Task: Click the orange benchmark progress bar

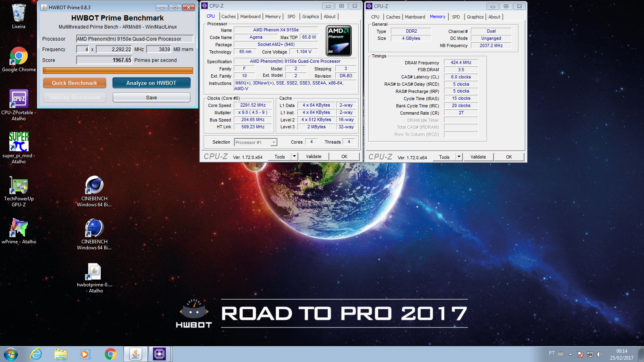Action: coord(118,70)
